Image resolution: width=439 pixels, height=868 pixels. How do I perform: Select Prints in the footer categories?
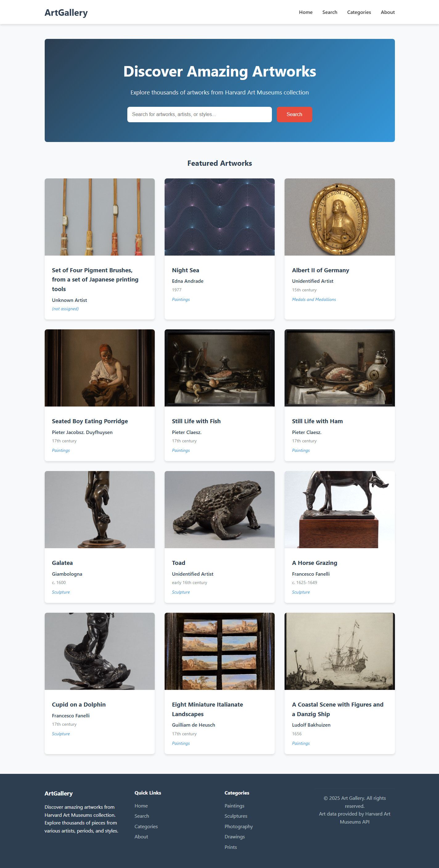click(231, 847)
